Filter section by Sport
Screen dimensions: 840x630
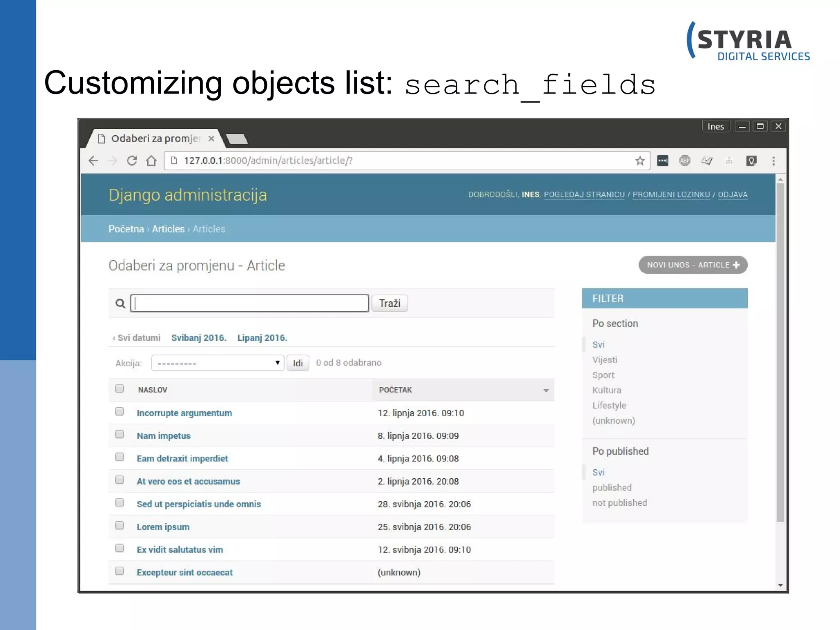[x=603, y=375]
